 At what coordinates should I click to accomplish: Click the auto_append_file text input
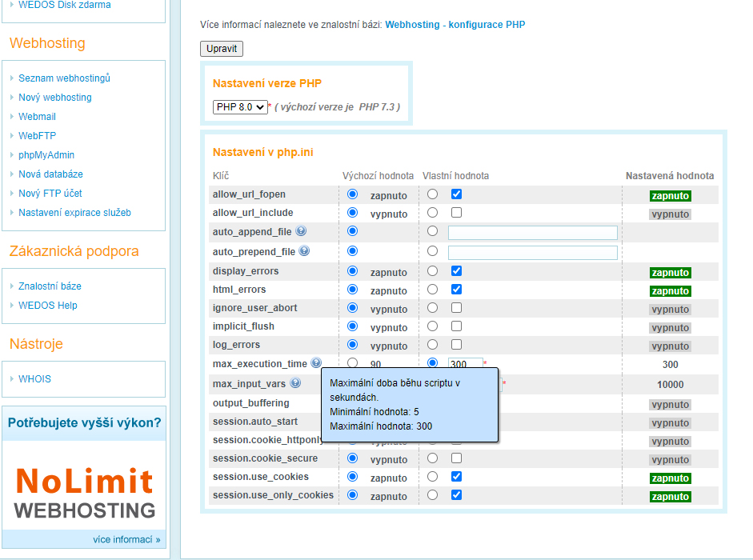click(532, 233)
